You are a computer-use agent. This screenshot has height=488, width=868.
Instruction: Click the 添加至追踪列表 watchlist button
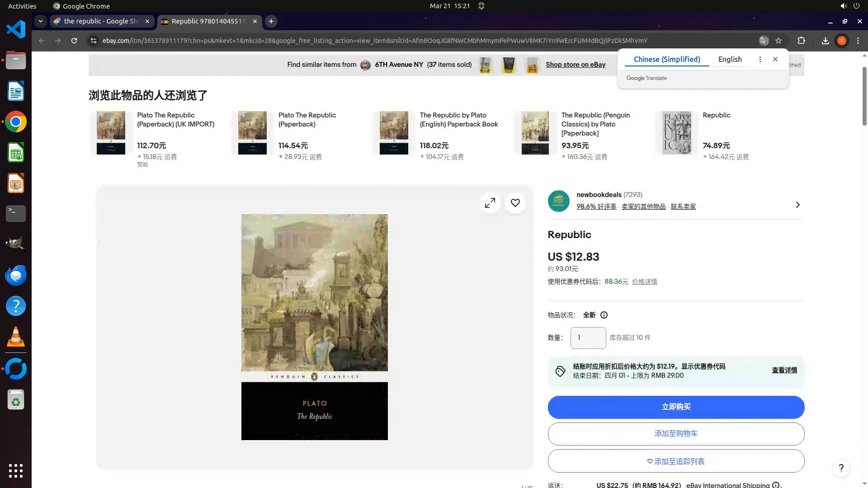676,461
